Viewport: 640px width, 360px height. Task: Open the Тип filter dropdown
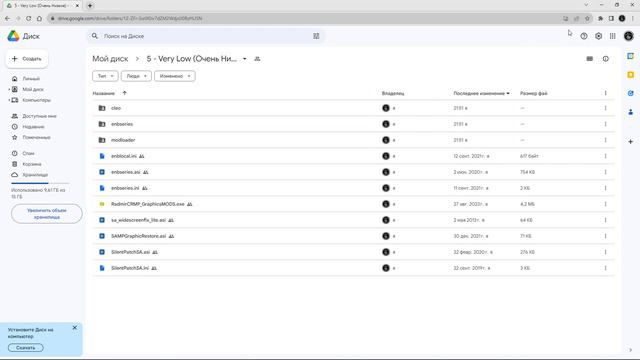[105, 76]
